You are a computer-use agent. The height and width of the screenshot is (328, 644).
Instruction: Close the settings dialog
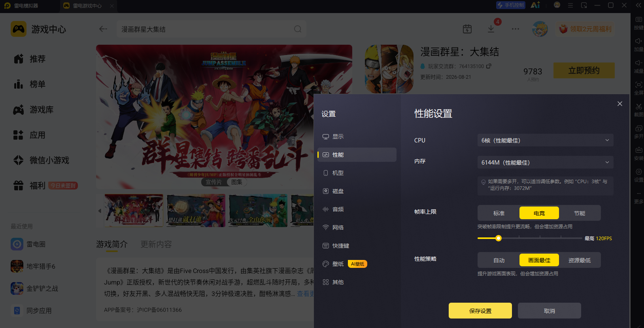620,104
